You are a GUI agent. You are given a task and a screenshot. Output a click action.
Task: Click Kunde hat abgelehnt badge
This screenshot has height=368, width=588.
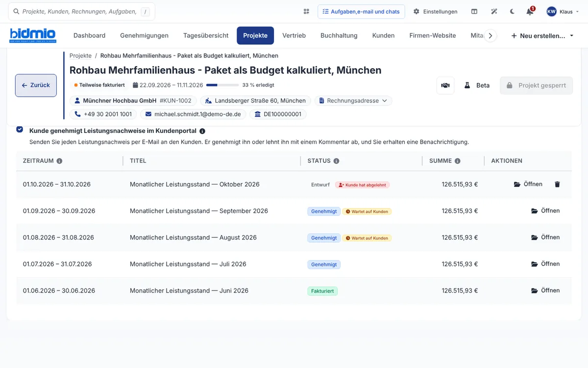[x=363, y=185]
